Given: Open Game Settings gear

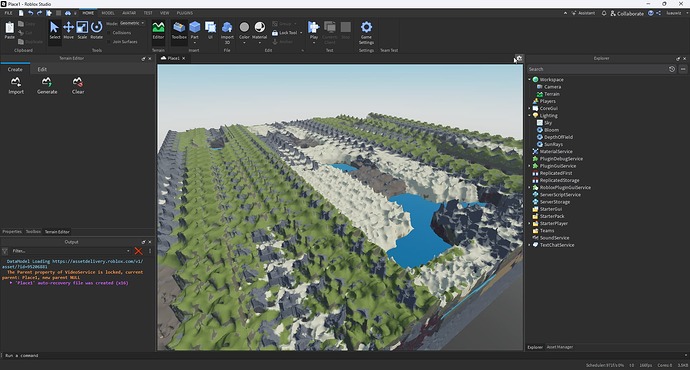Looking at the screenshot, I should coord(366,33).
